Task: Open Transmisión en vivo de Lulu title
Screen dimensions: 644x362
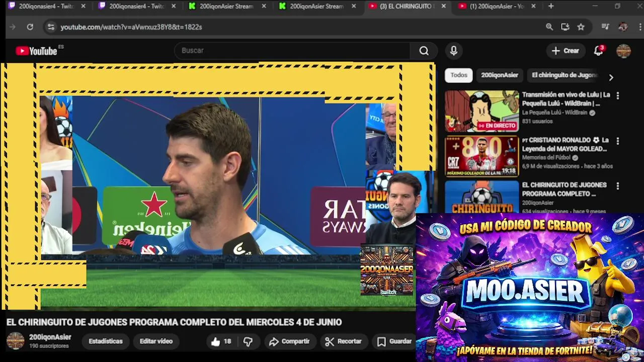Action: tap(566, 99)
